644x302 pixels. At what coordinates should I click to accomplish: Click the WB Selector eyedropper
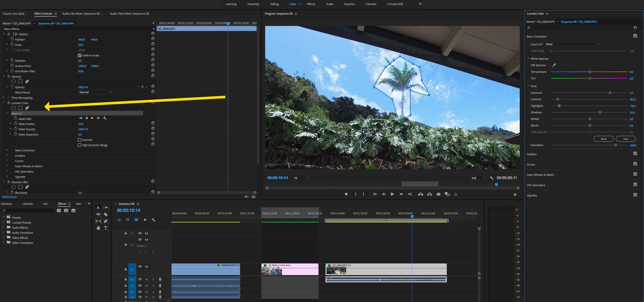coord(554,65)
